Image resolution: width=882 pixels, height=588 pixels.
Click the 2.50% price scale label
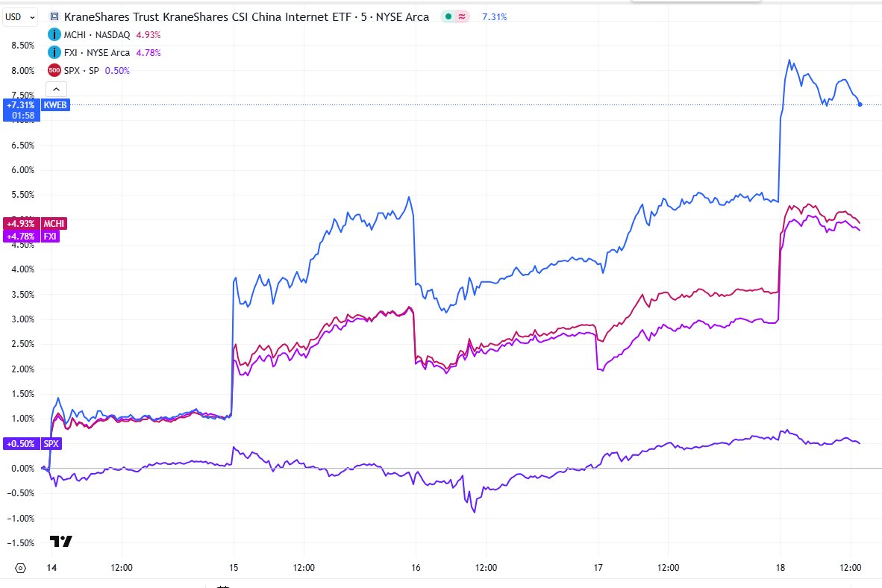[22, 344]
